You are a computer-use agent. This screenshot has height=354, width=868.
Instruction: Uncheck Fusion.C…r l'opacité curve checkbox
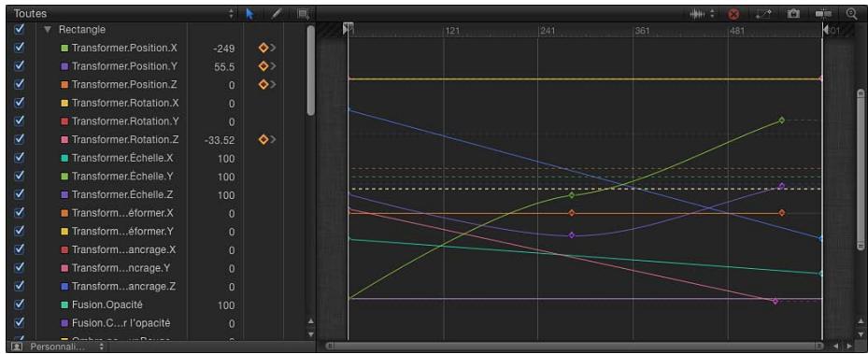point(20,322)
